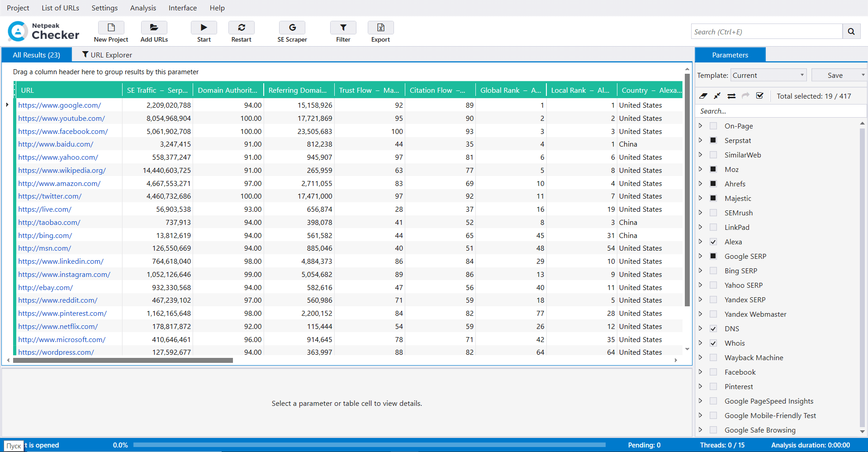Click the results table vertical scrollbar

coord(687,190)
